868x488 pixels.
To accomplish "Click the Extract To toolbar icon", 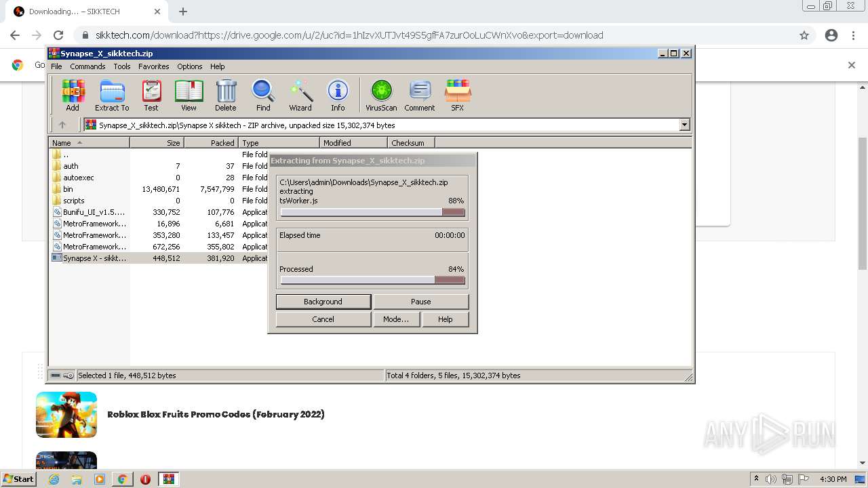I will click(112, 96).
